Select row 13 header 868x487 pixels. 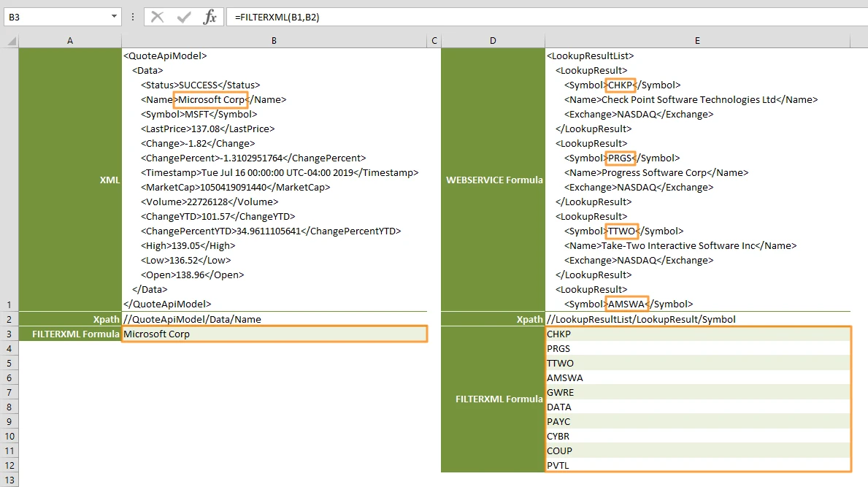pyautogui.click(x=9, y=480)
